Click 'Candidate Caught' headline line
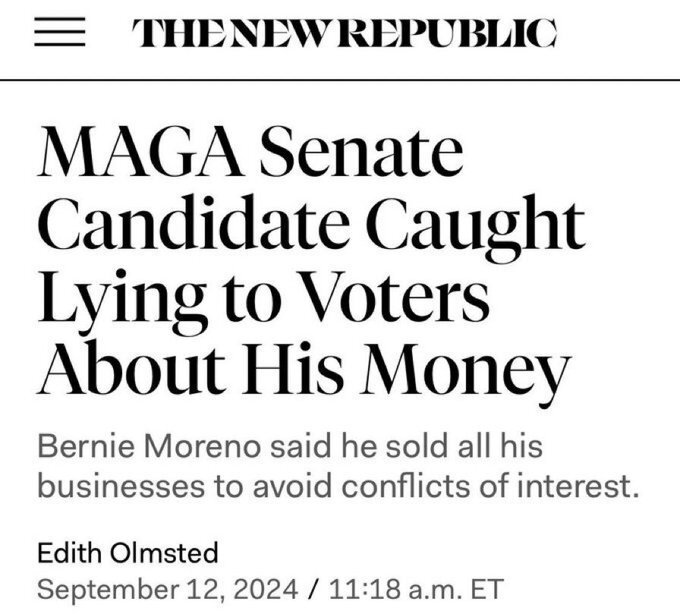The image size is (680, 614). (310, 228)
